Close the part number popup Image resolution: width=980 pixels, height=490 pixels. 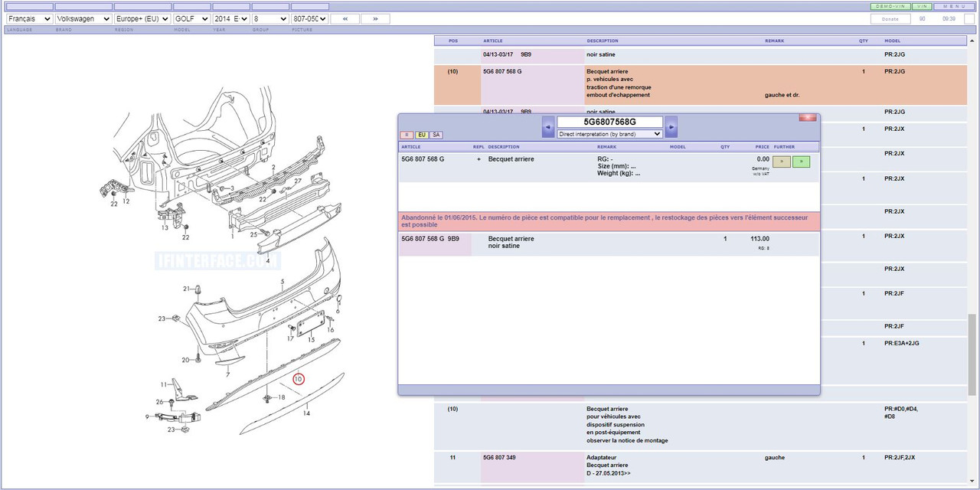point(807,118)
